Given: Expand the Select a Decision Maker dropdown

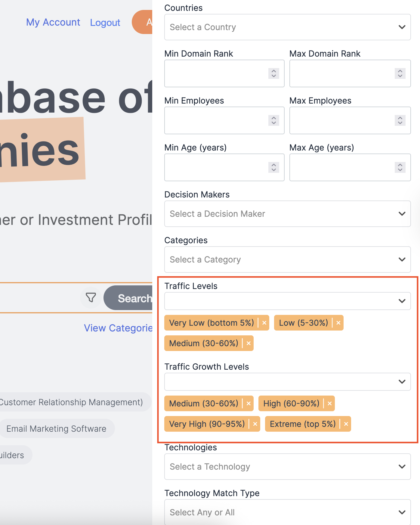Looking at the screenshot, I should tap(288, 214).
